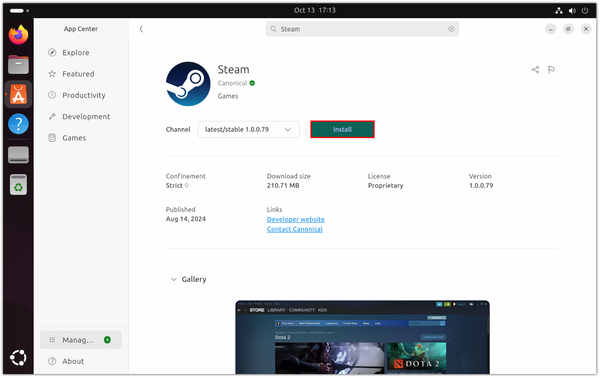Viewport: 600px width, 378px height.
Task: Clear the Steam search text
Action: point(451,29)
